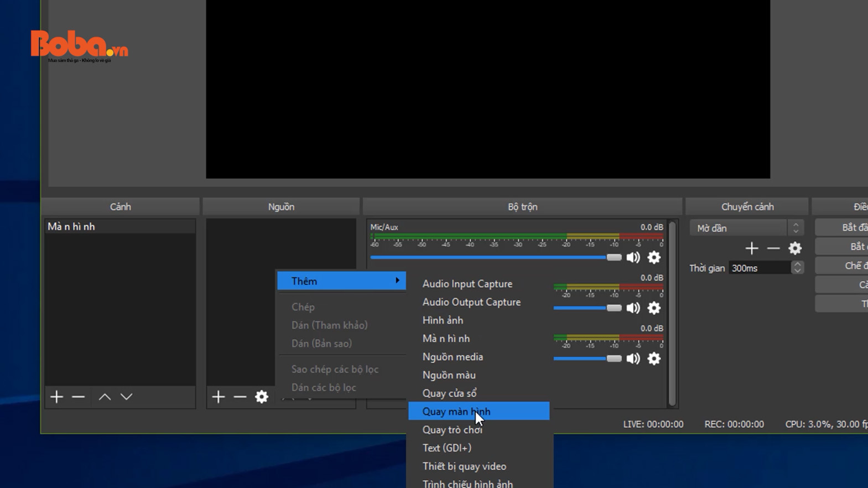
Task: Mute the Mic/Aux speaker icon
Action: coord(633,257)
